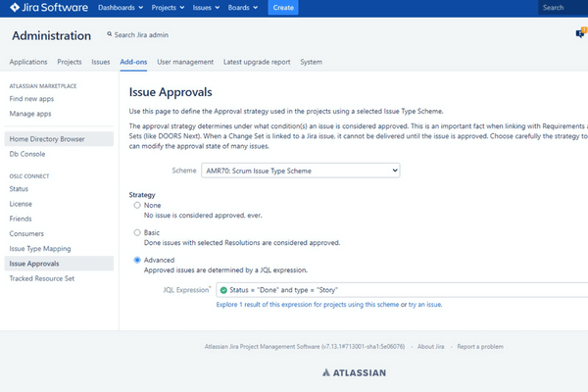
Task: Select Issue Approvals in sidebar
Action: coord(59,264)
